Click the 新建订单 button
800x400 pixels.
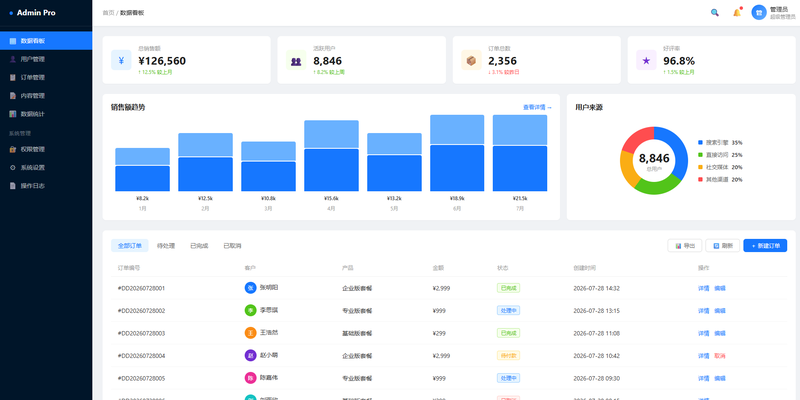(765, 246)
